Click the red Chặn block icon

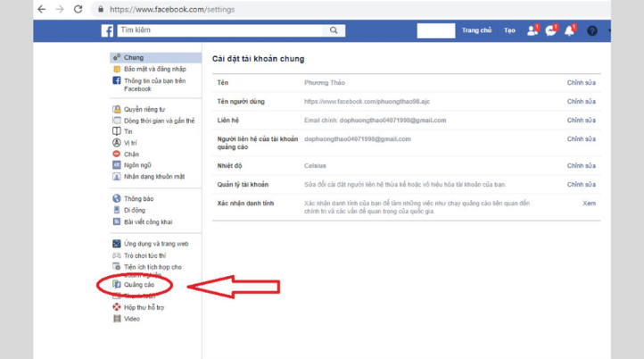tap(117, 154)
